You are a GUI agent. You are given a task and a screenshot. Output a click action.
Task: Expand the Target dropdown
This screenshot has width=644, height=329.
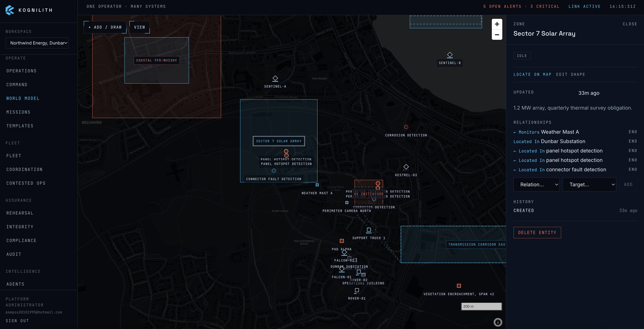[589, 185]
